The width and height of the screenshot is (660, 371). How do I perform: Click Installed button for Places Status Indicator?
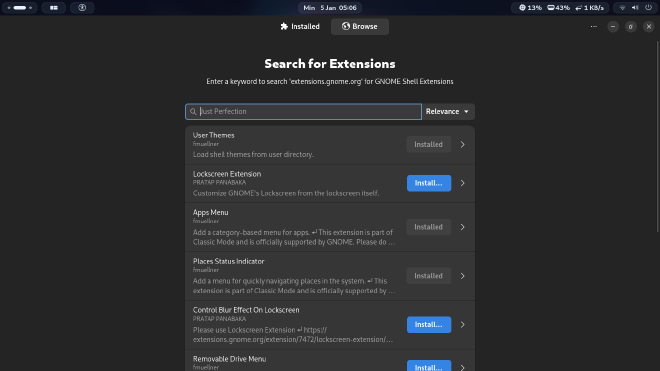pyautogui.click(x=428, y=276)
